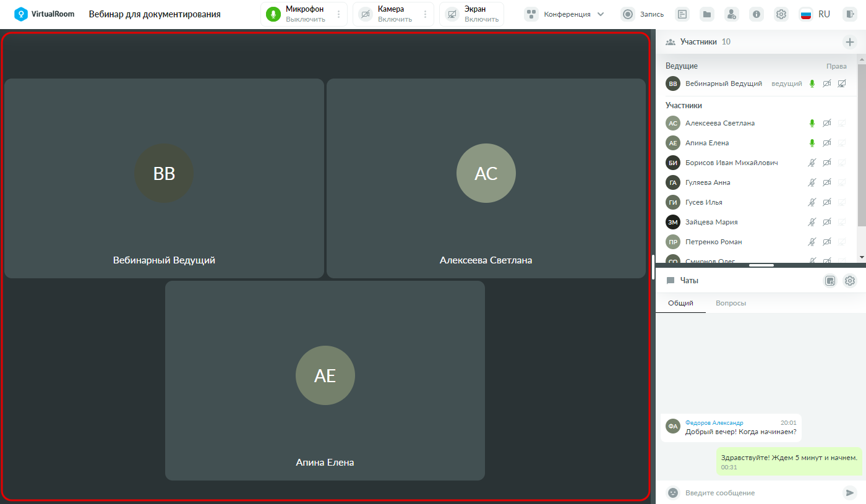Open settings gear in the top header

781,14
